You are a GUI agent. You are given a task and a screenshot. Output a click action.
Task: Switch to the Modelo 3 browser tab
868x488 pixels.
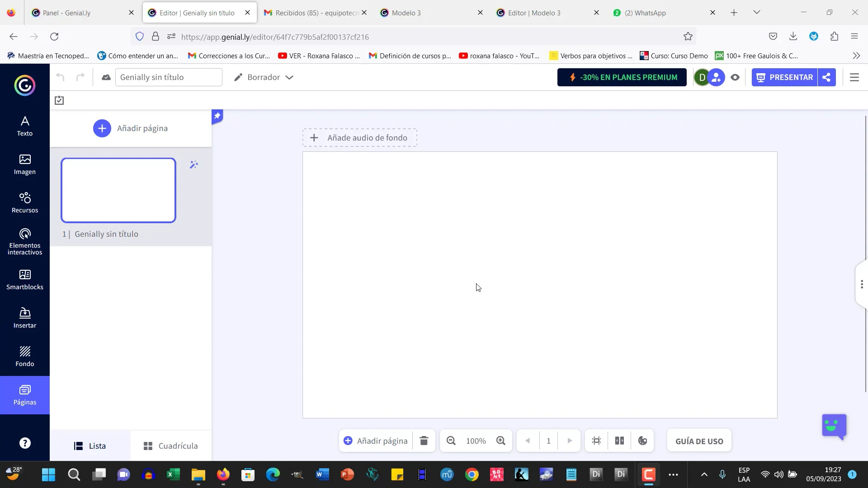click(x=431, y=13)
